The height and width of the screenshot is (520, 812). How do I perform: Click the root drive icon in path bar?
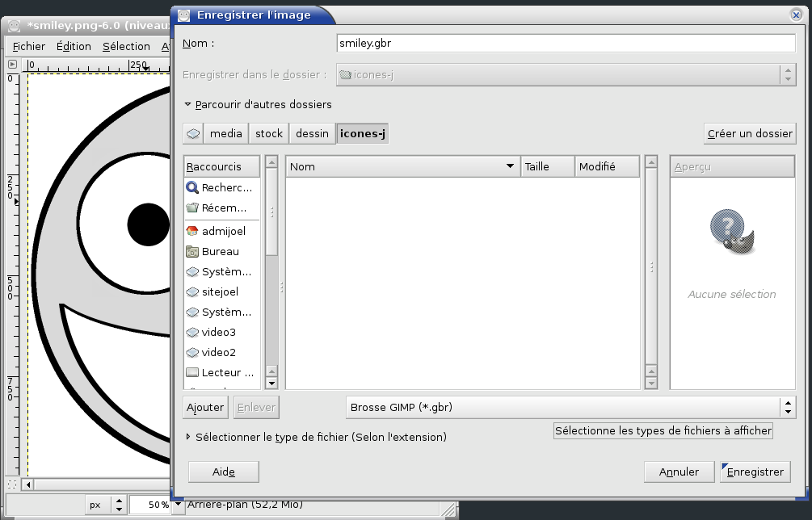coord(193,134)
